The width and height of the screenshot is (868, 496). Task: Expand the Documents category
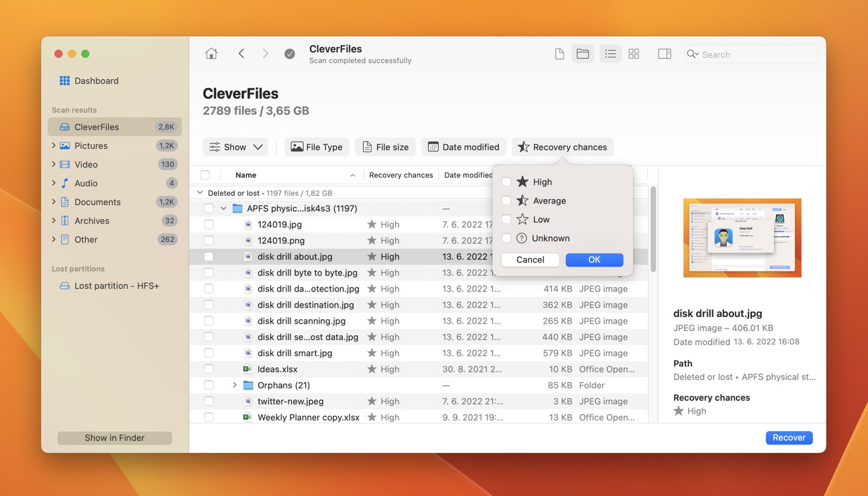[x=54, y=202]
